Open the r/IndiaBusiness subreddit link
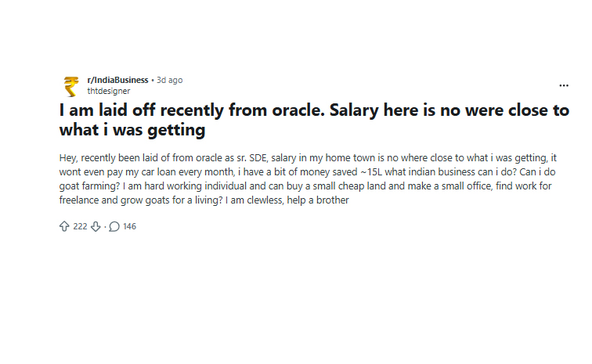This screenshot has width=592, height=364. pyautogui.click(x=118, y=80)
